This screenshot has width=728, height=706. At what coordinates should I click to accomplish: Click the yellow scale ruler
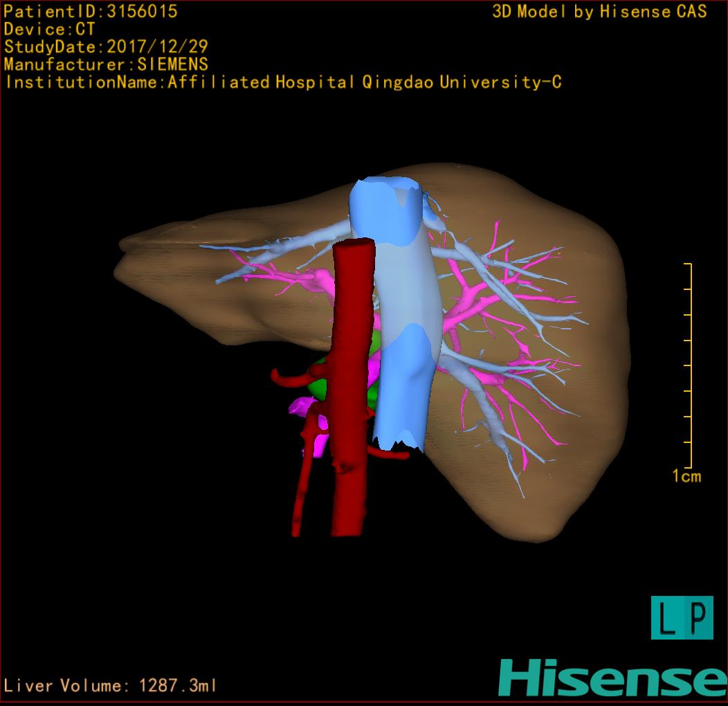tap(688, 365)
